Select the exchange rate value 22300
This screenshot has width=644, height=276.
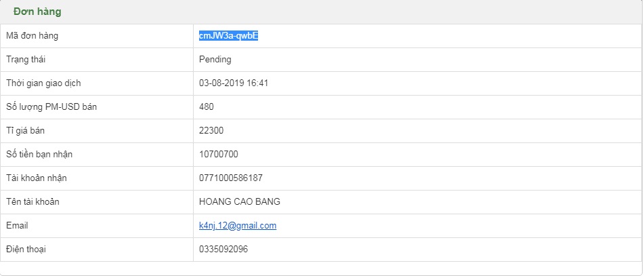coord(211,131)
